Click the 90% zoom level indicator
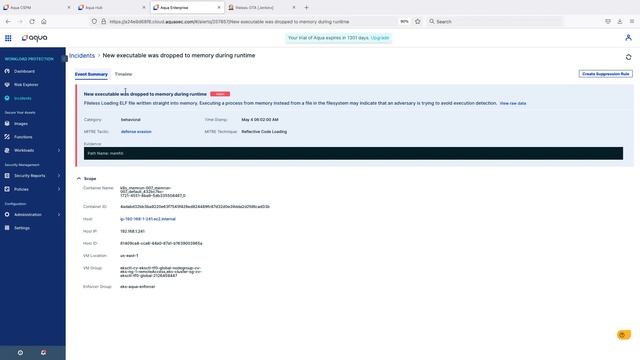640x360 pixels. [404, 21]
